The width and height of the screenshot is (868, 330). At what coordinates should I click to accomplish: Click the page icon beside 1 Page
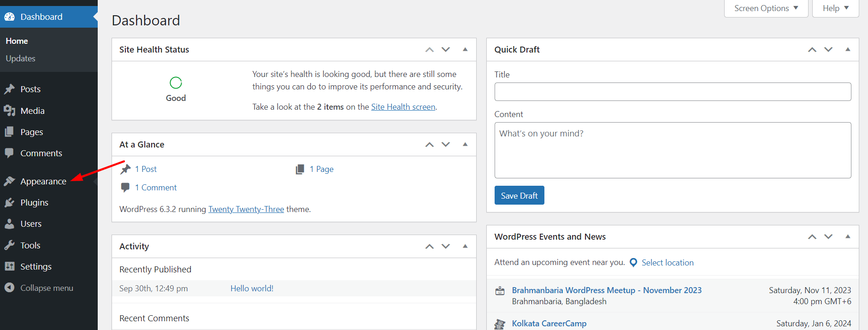point(300,169)
